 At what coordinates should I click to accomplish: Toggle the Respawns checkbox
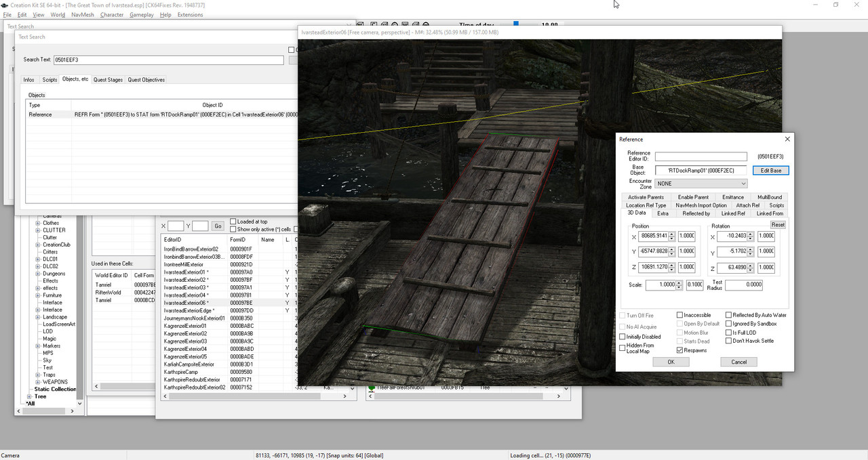coord(680,350)
